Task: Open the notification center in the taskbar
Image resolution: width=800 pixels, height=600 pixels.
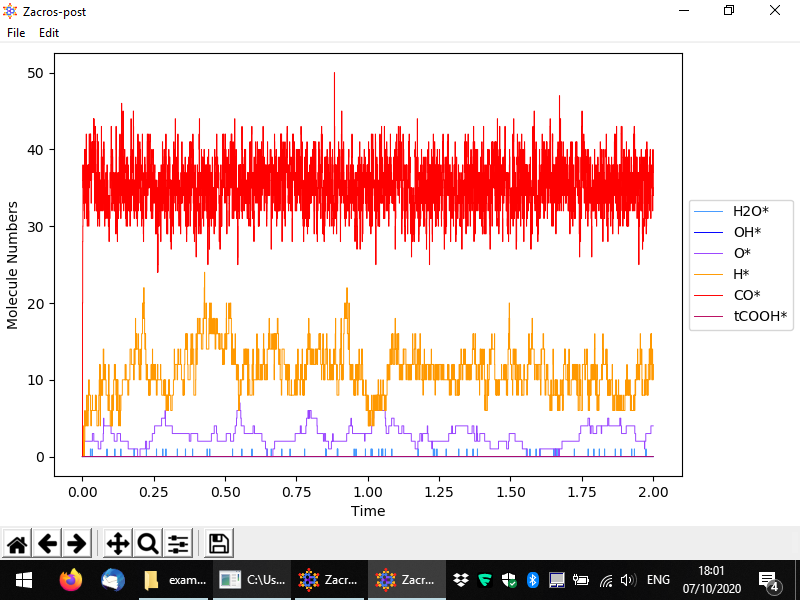Action: point(770,580)
